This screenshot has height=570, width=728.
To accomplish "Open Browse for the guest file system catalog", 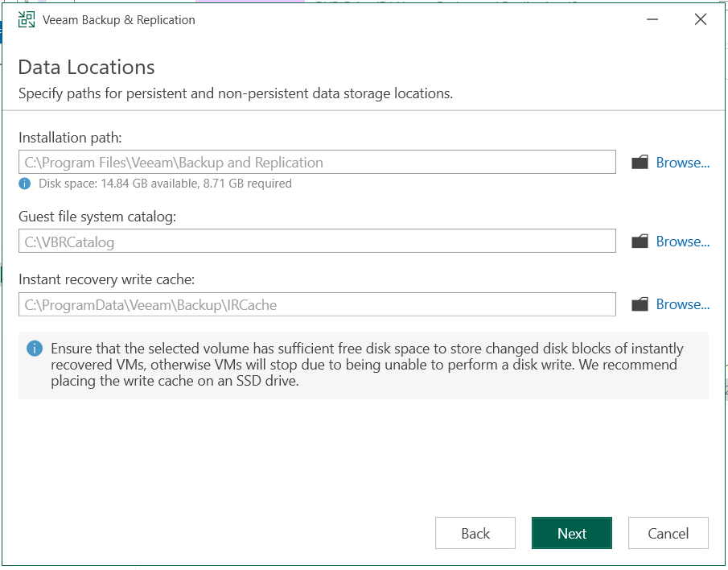I will click(682, 242).
